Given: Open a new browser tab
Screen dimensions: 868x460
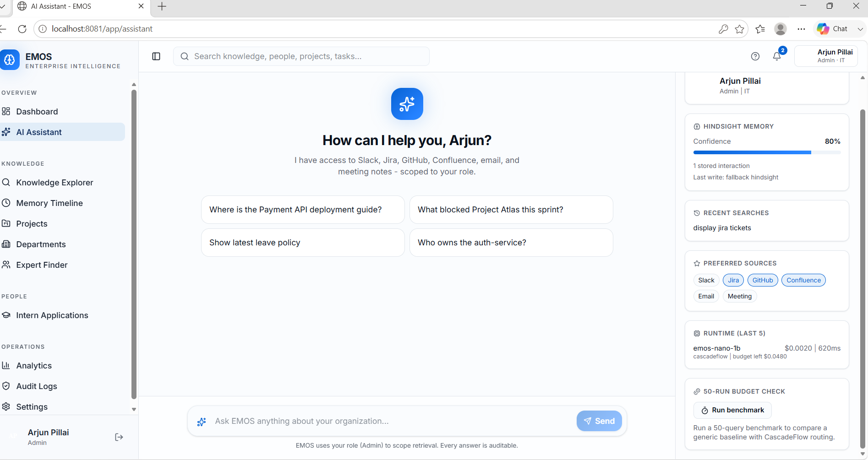Looking at the screenshot, I should (162, 6).
